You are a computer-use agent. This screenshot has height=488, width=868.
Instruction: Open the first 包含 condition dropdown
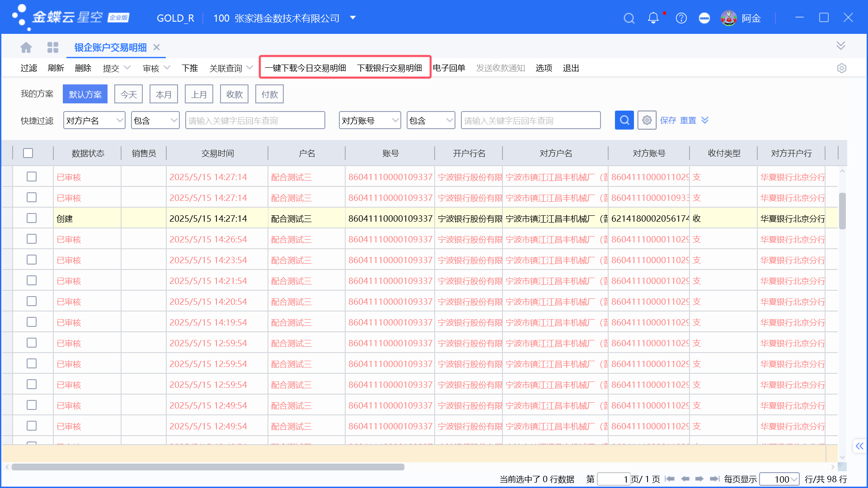(155, 121)
